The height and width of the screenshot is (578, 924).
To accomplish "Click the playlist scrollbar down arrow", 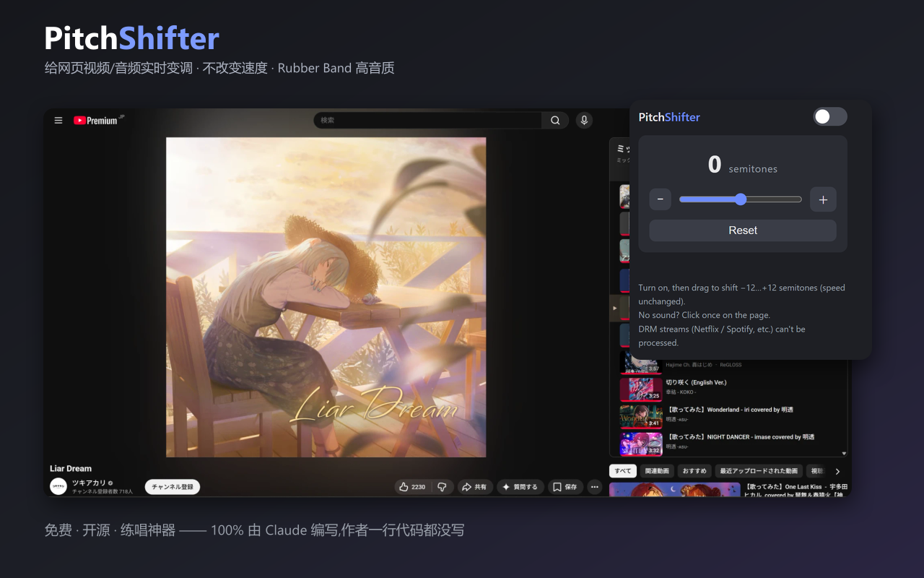I will pos(844,454).
